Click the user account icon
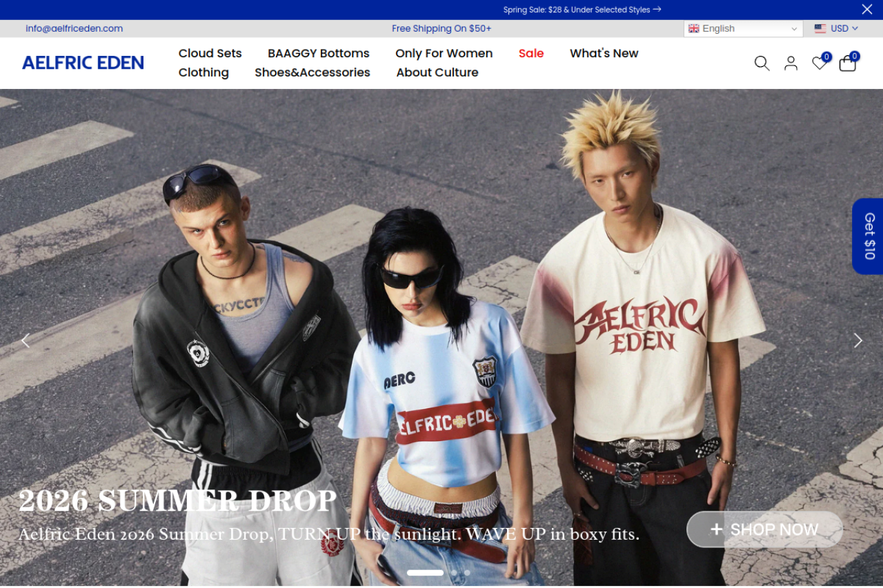 pos(791,63)
